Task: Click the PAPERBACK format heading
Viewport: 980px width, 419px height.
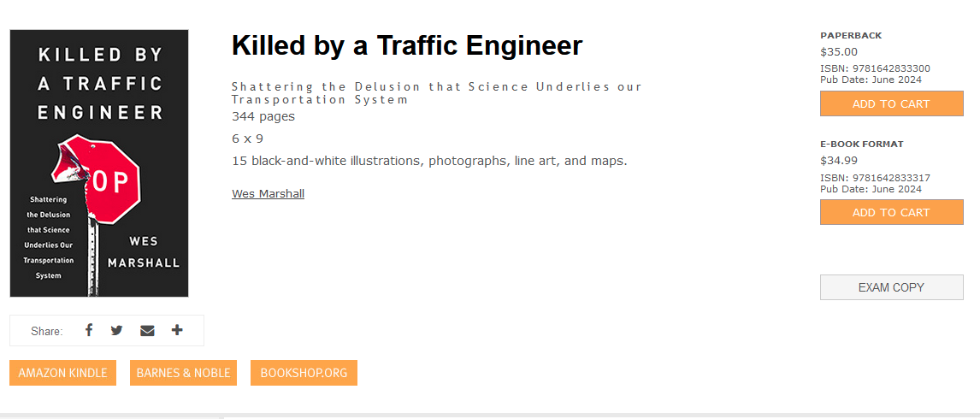Action: (851, 36)
